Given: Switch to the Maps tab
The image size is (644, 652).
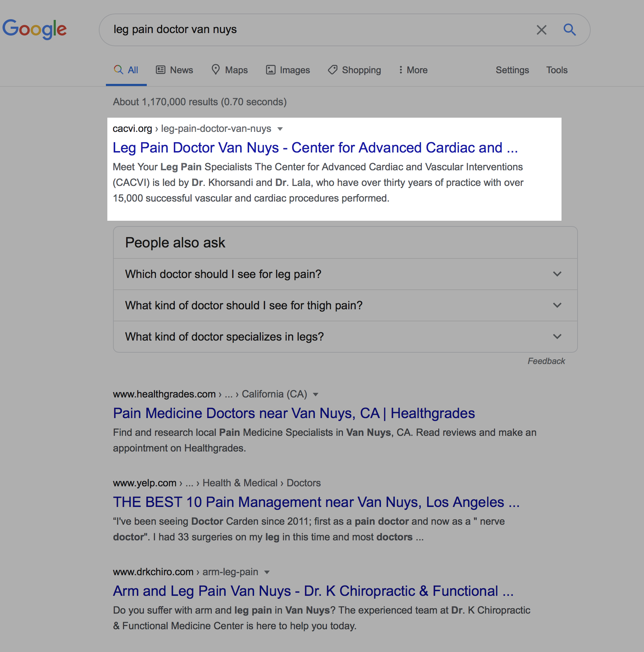Looking at the screenshot, I should (x=230, y=70).
